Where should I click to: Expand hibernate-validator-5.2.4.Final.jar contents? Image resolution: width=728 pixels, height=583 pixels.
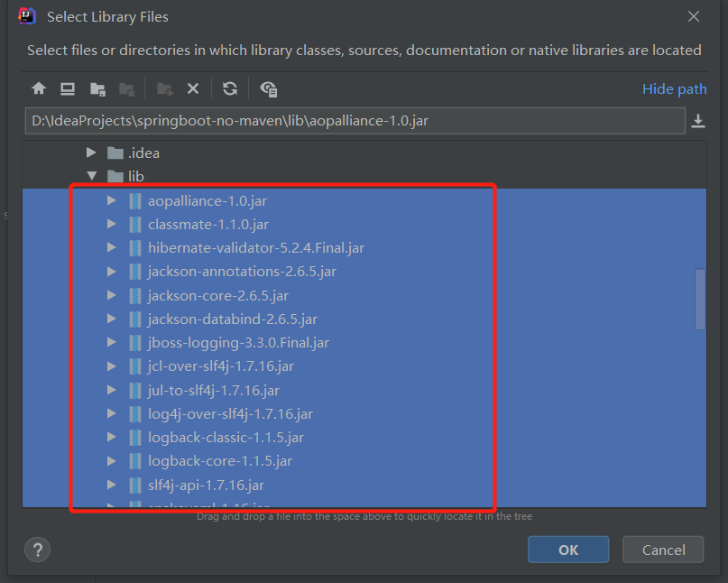pyautogui.click(x=112, y=247)
